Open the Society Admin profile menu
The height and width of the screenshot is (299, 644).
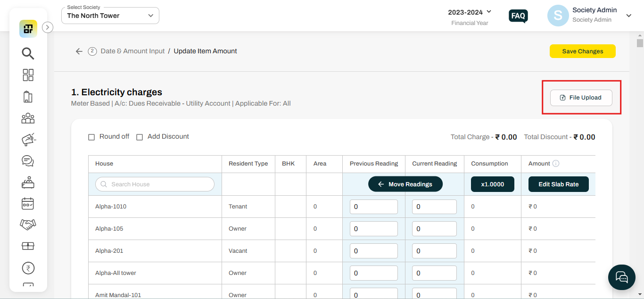pyautogui.click(x=628, y=16)
